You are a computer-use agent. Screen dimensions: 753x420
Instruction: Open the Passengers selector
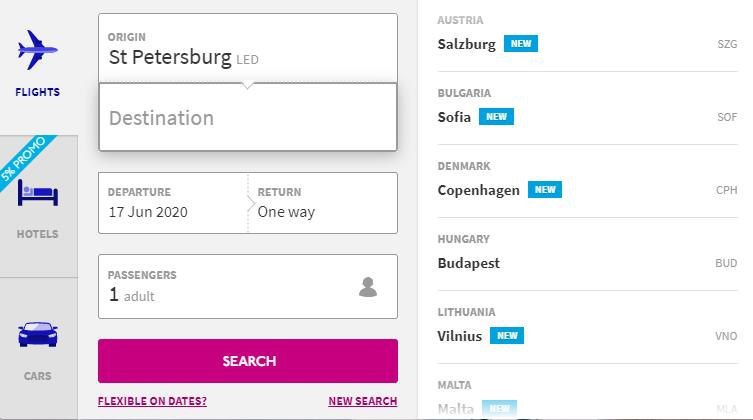point(247,286)
